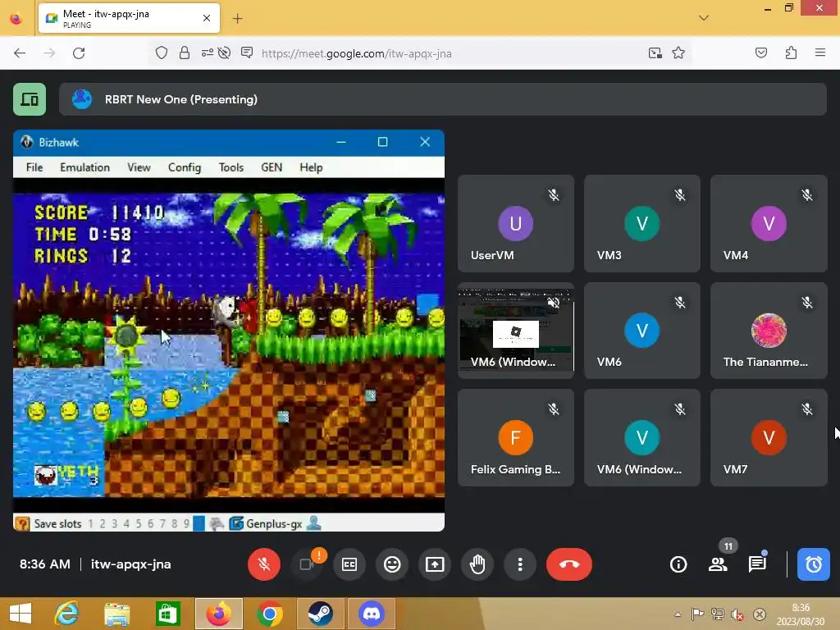
Task: Open Google Chrome from the taskbar
Action: click(269, 614)
